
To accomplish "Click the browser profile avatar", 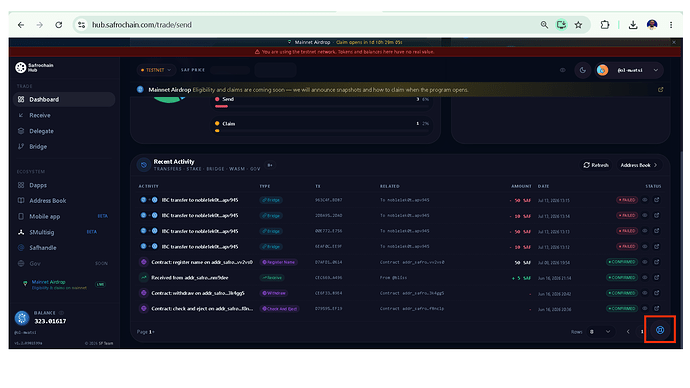I will coord(652,25).
